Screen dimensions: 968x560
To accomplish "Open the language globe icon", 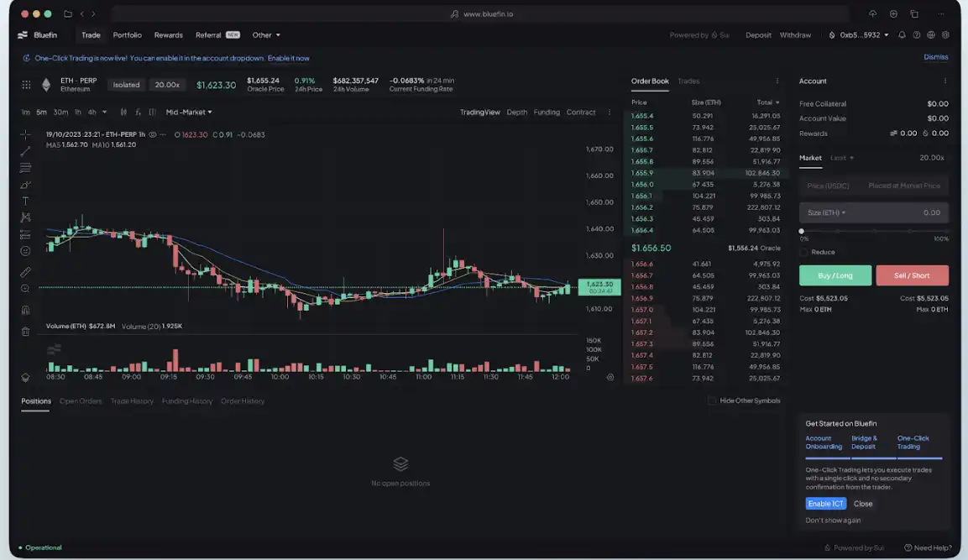I will pos(931,35).
